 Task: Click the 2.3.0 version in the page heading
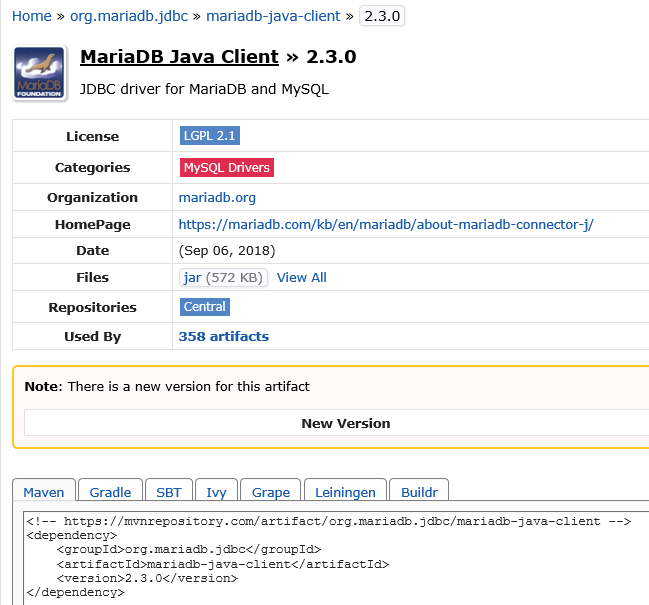[331, 57]
